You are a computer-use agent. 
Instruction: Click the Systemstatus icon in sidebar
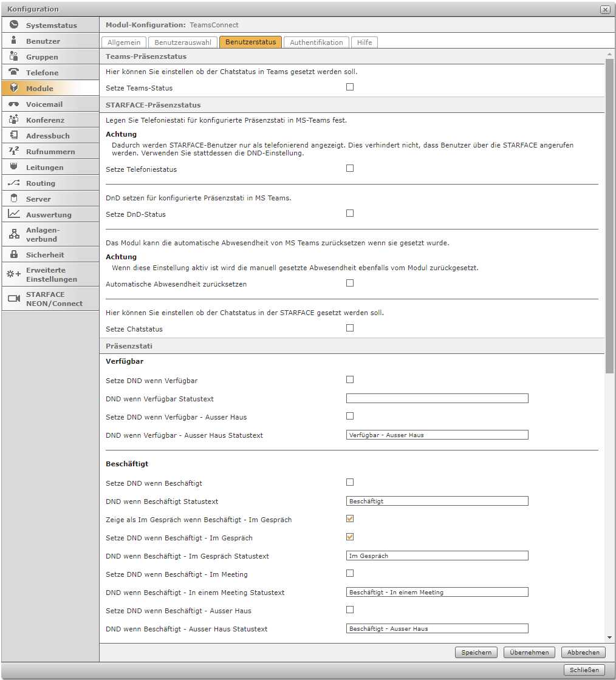click(x=14, y=25)
